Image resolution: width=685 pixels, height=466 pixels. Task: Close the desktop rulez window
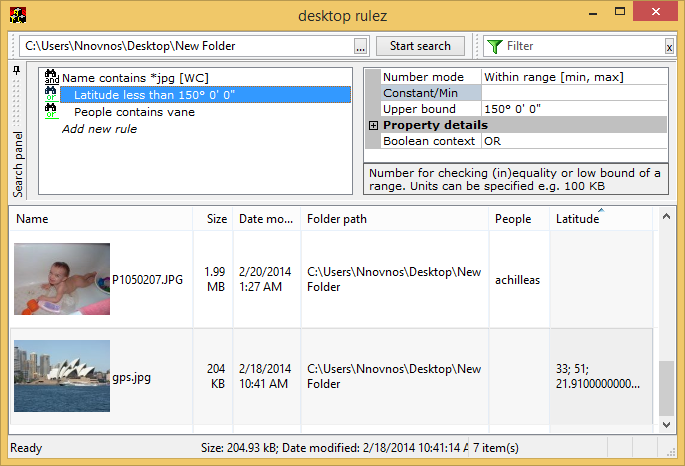point(655,11)
